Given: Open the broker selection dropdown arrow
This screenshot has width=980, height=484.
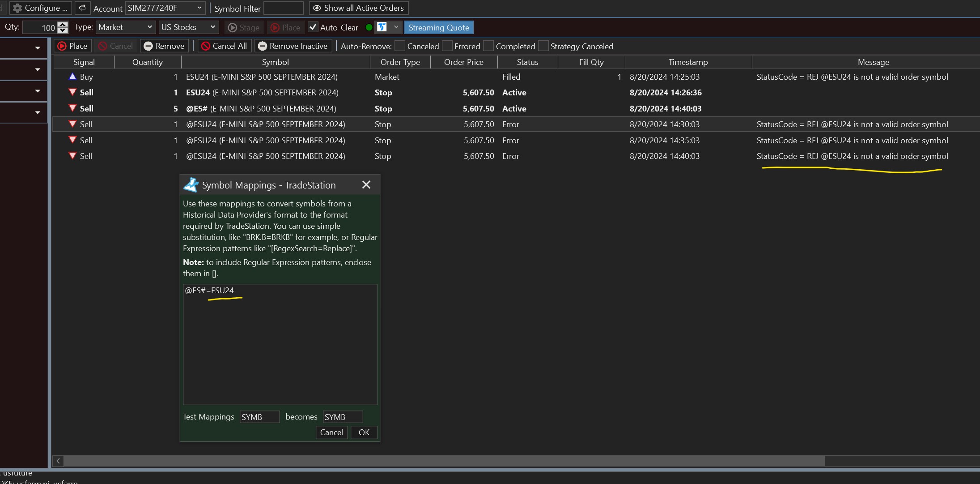Looking at the screenshot, I should click(396, 27).
